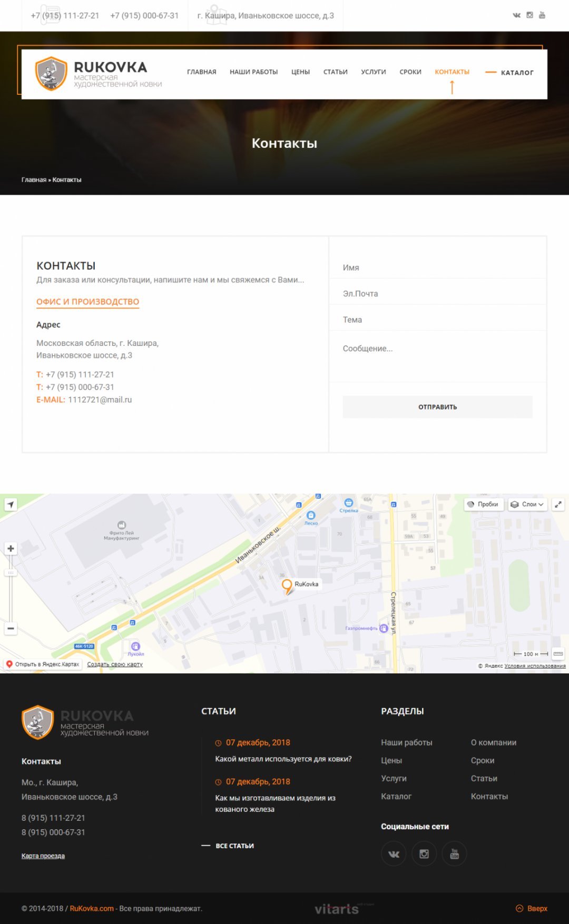Click the map ruler tool icon

(558, 654)
